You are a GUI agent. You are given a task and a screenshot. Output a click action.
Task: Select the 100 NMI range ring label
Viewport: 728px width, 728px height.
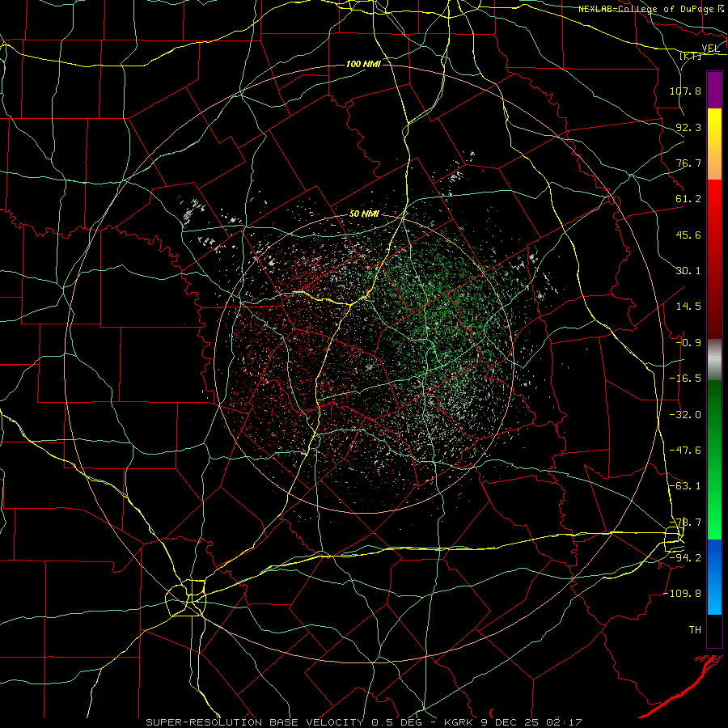[x=363, y=64]
